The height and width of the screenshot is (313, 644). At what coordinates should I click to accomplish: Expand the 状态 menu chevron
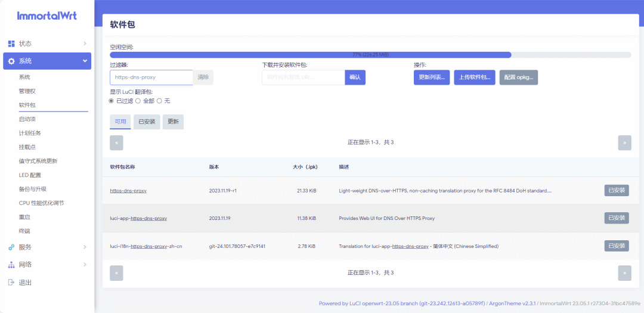coord(85,44)
